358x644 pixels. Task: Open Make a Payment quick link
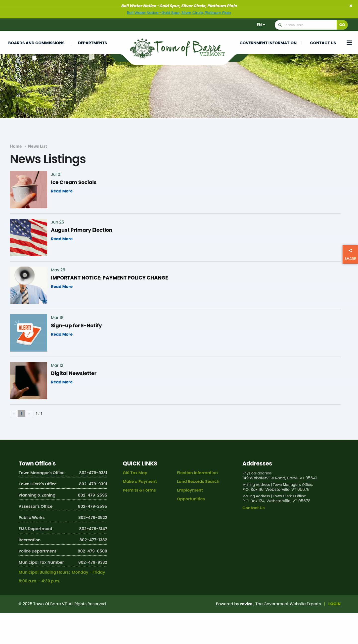pyautogui.click(x=139, y=481)
